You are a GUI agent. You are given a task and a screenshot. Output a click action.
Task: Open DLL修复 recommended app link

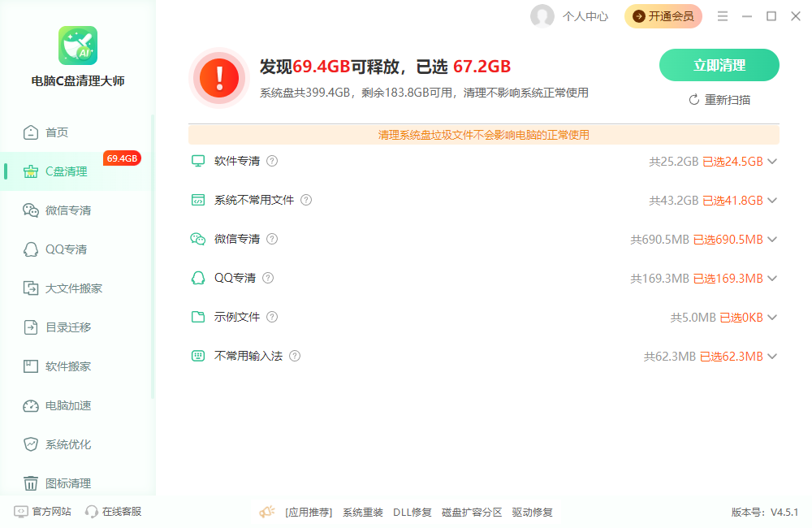pyautogui.click(x=412, y=513)
